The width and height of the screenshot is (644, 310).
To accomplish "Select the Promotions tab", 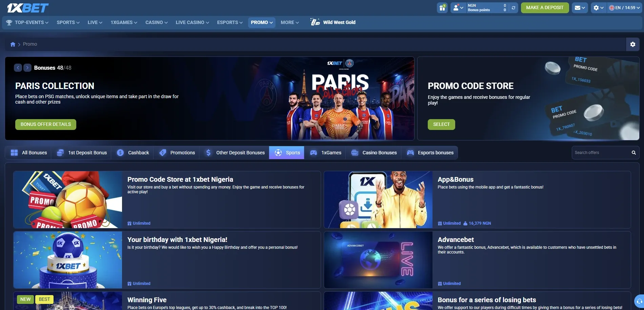I will [177, 153].
